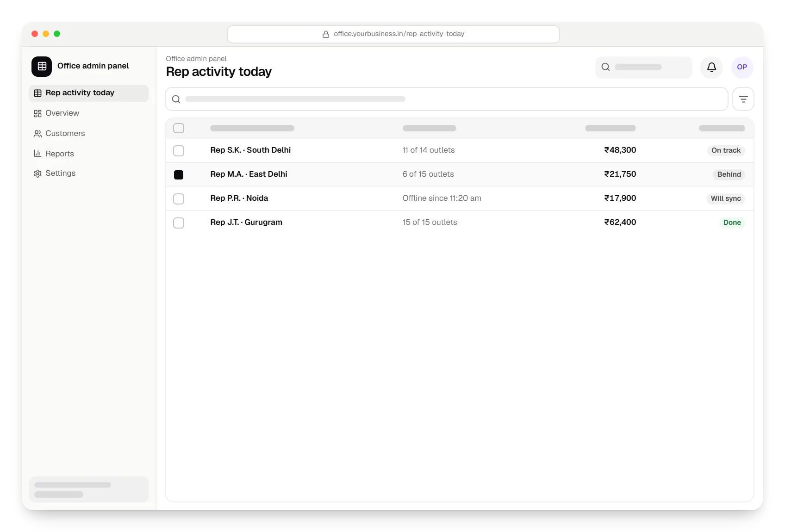The width and height of the screenshot is (785, 532).
Task: Click the ₹21,750 amount
Action: coord(620,174)
